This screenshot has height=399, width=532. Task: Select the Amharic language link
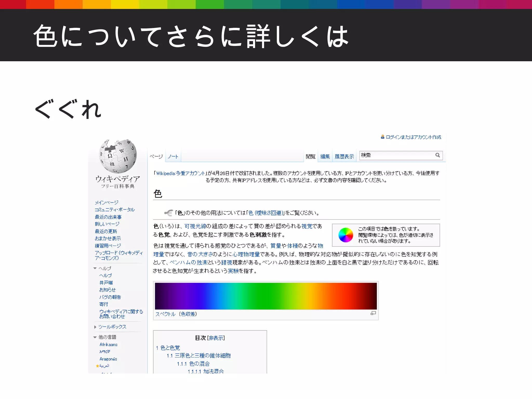[105, 351]
